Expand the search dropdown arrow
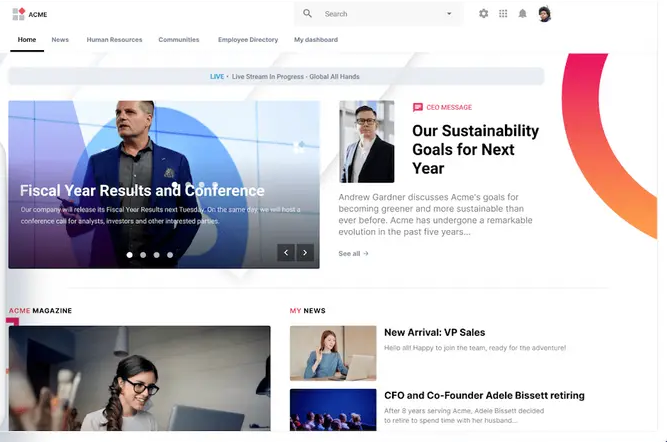The height and width of the screenshot is (442, 667). 449,14
